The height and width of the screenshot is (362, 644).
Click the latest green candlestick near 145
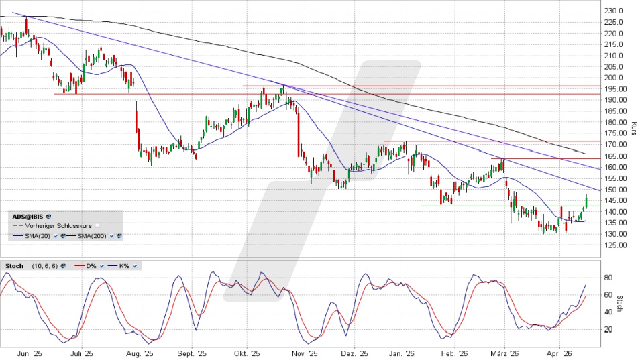(x=586, y=200)
